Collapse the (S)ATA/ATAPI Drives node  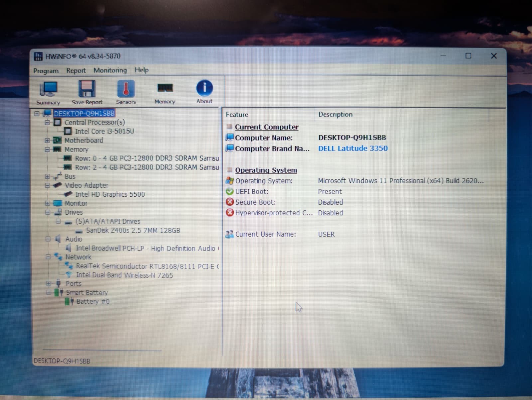(58, 221)
